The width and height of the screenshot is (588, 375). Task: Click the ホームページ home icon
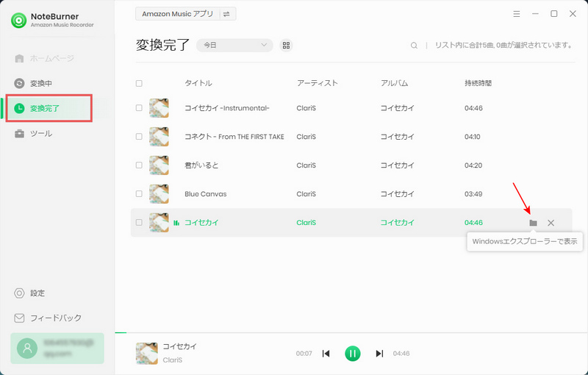pos(19,59)
